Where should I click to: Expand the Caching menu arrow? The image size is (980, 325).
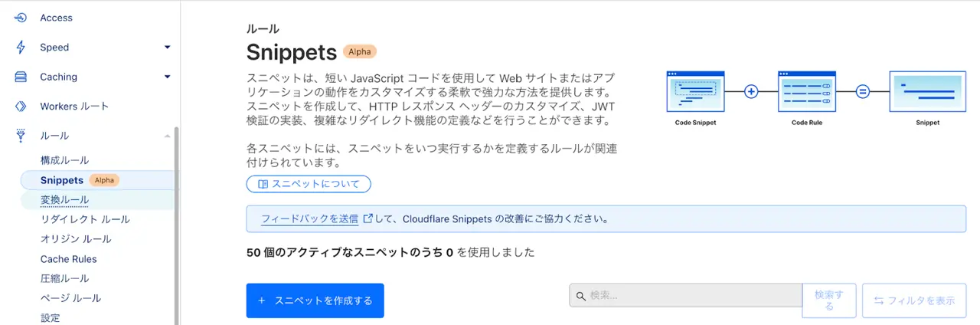(x=167, y=77)
